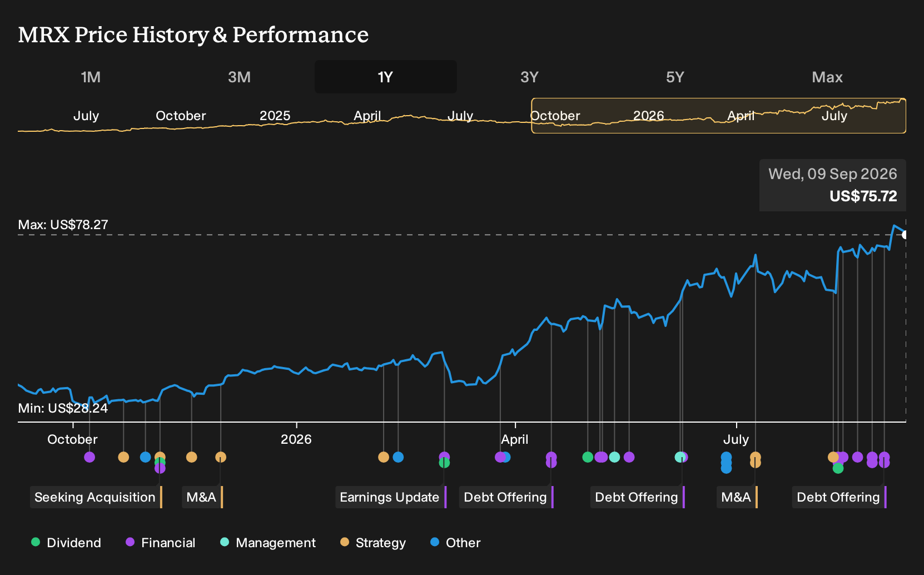Open the Debt Offering label below April

pyautogui.click(x=506, y=497)
